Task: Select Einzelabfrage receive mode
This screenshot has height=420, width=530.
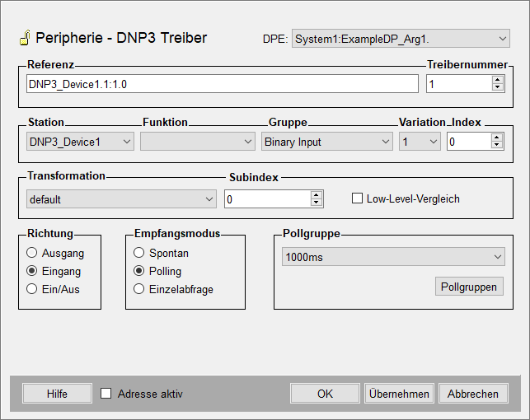Action: (x=139, y=289)
